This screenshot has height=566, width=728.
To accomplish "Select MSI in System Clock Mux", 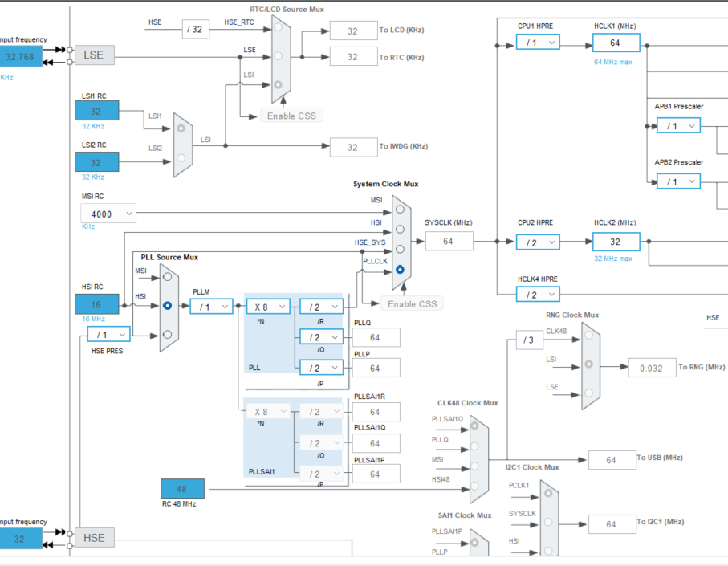I will click(400, 210).
